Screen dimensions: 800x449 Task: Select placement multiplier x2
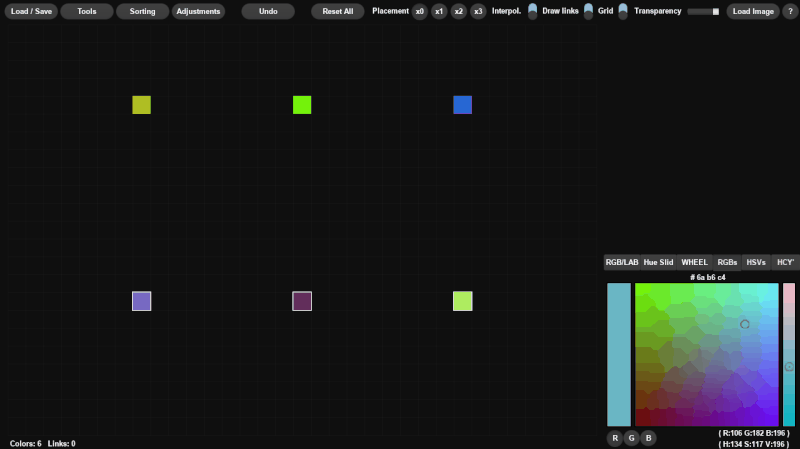coord(458,11)
